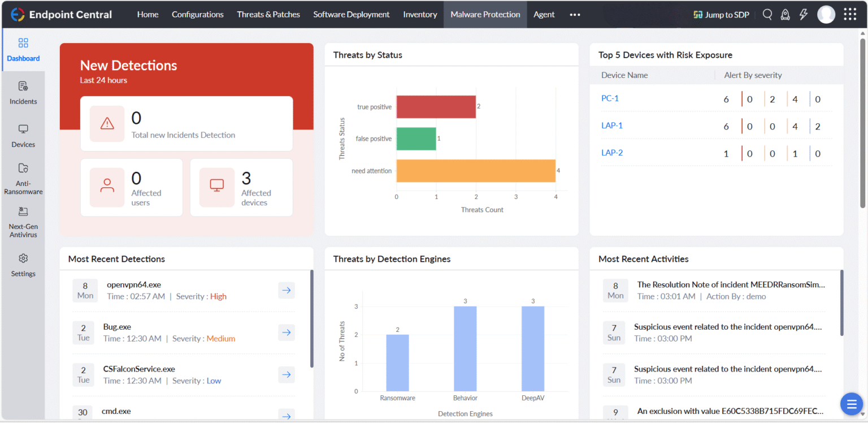Click the DeepAV bar in detection engines chart

coord(533,349)
